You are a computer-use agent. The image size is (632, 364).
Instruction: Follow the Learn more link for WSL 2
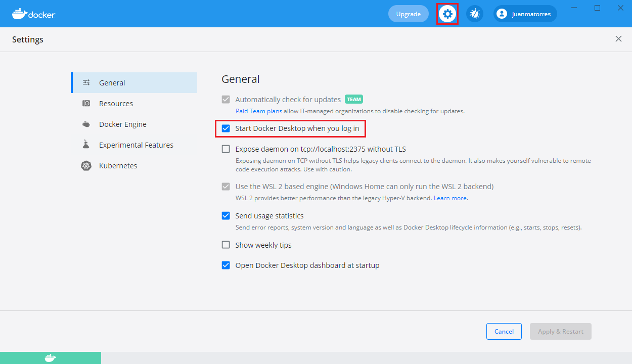[450, 198]
